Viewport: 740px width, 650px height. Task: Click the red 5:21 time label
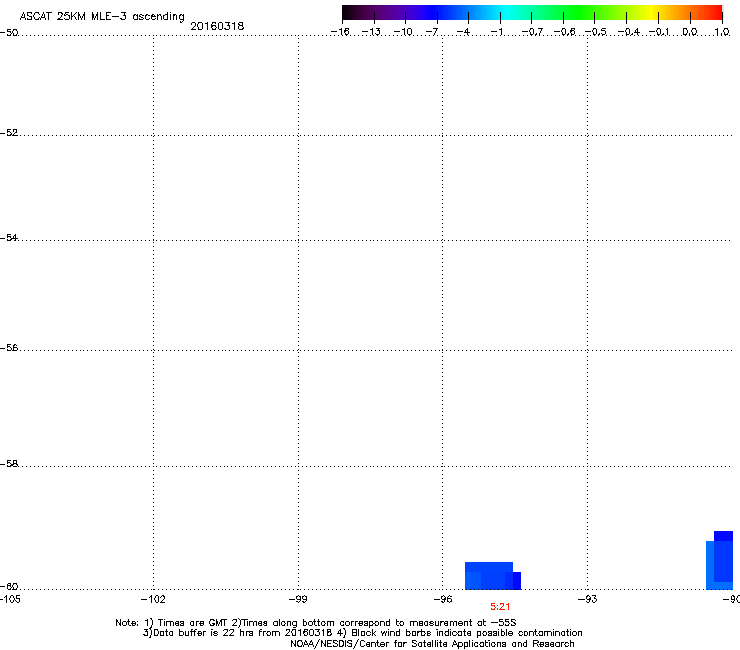click(x=500, y=607)
